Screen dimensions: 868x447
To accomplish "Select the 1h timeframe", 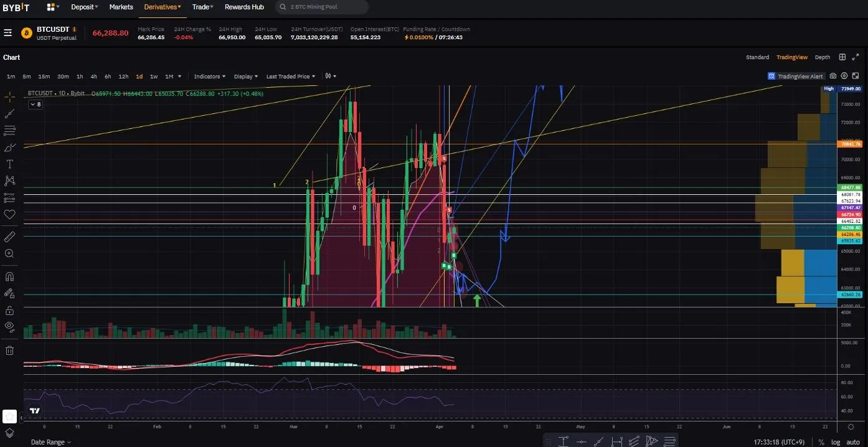I will pyautogui.click(x=80, y=77).
